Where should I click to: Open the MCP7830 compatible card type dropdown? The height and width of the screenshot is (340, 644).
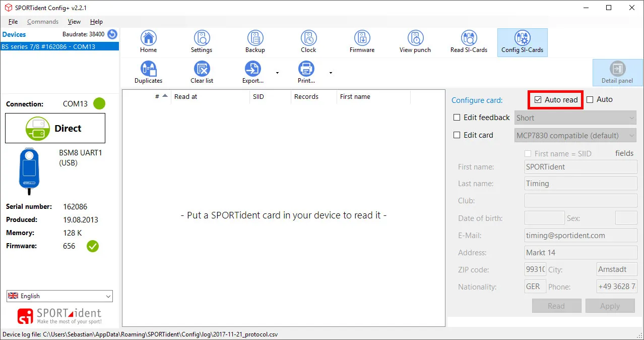575,135
